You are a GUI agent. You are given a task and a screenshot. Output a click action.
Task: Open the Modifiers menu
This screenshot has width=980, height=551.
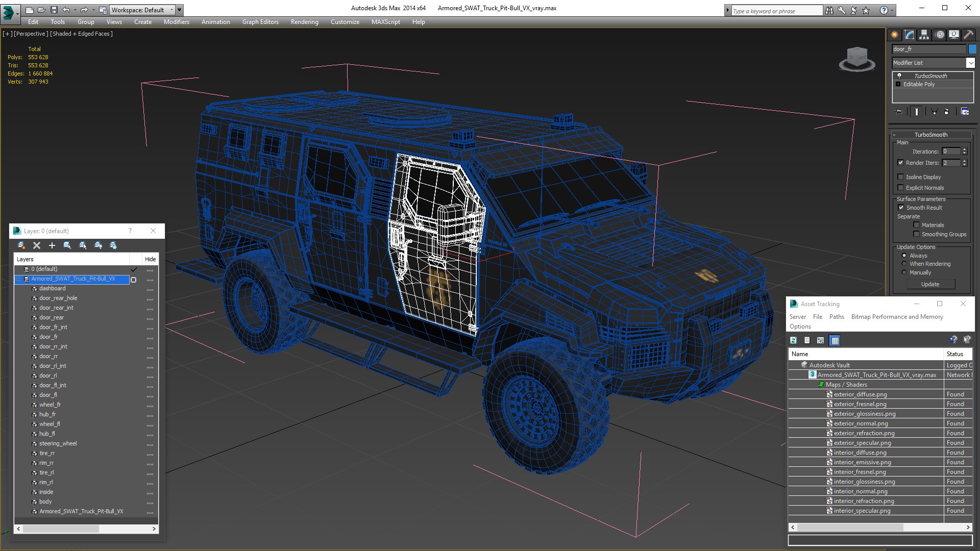[177, 22]
